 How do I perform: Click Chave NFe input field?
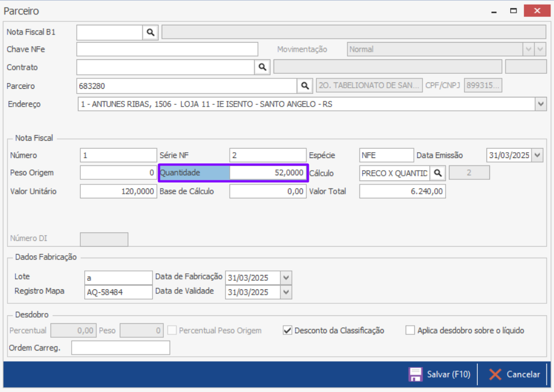[167, 50]
